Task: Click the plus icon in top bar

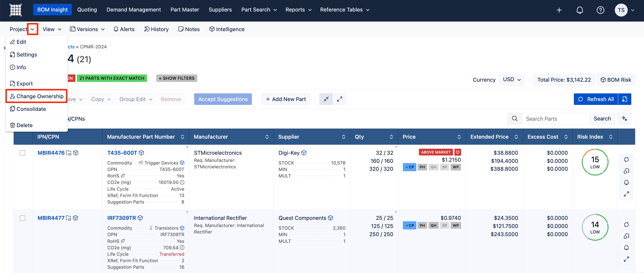Action: 559,10
